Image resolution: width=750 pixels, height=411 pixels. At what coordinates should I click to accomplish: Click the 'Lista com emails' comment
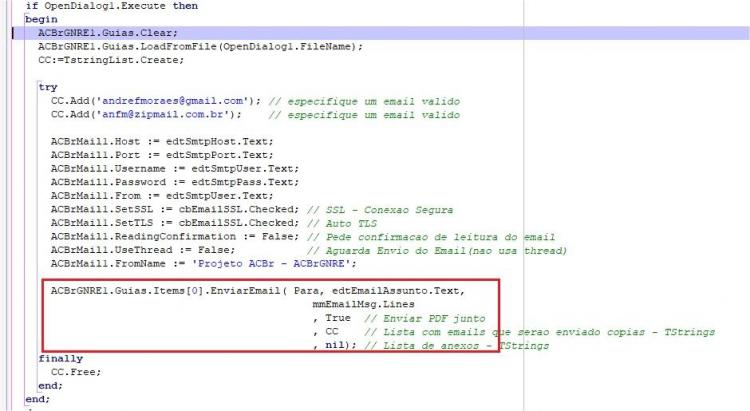(x=540, y=332)
